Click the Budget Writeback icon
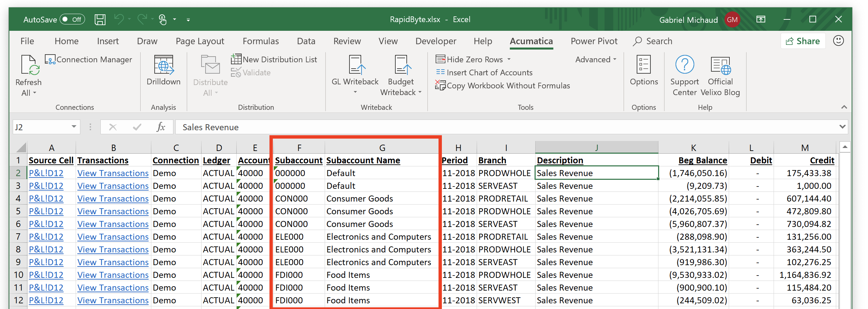This screenshot has height=309, width=868. pos(403,65)
